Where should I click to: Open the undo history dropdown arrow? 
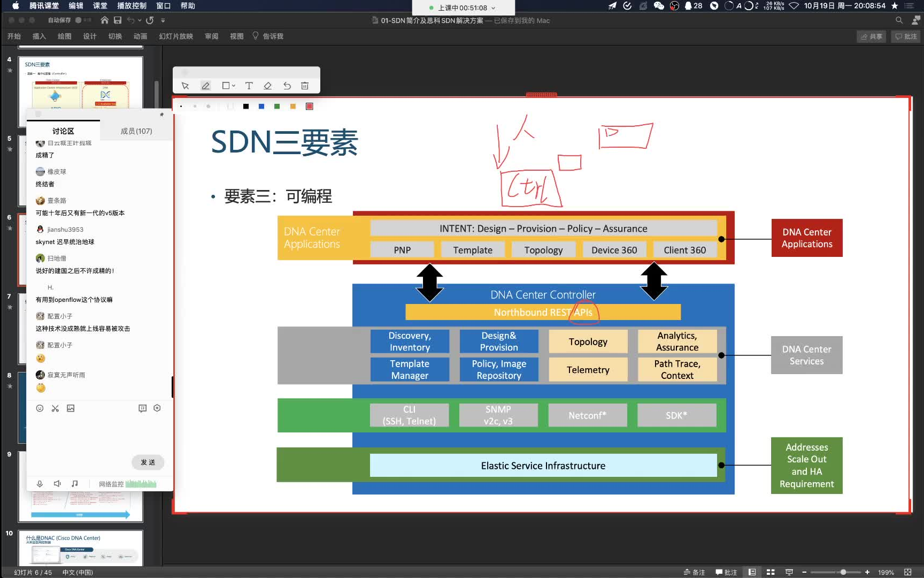point(140,20)
